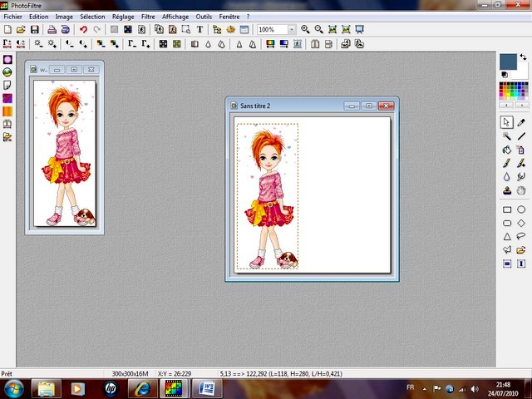Select the Blur water drop tool
This screenshot has width=532, height=399.
506,177
